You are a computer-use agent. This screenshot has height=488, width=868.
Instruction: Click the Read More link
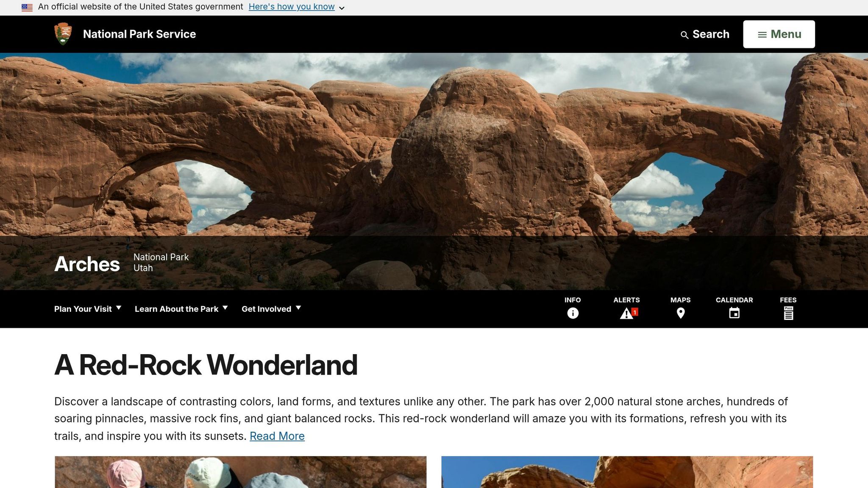[277, 436]
